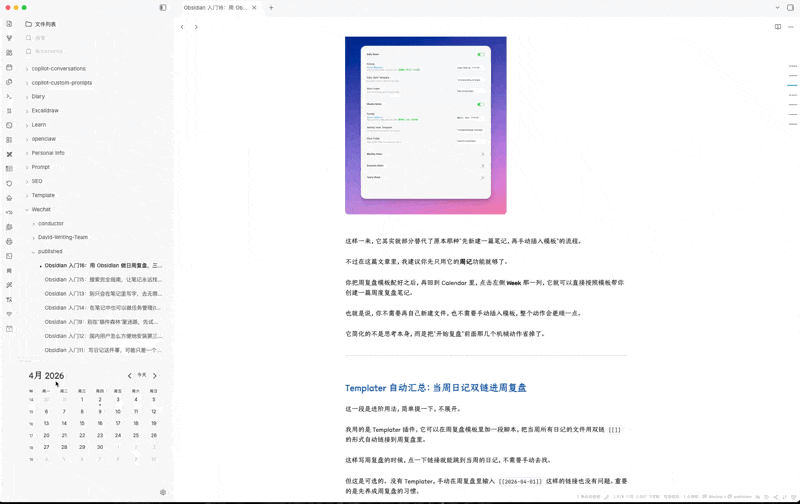Open the Obsidian 入门15 note in file list
Screen dimensions: 800x504
coord(102,280)
